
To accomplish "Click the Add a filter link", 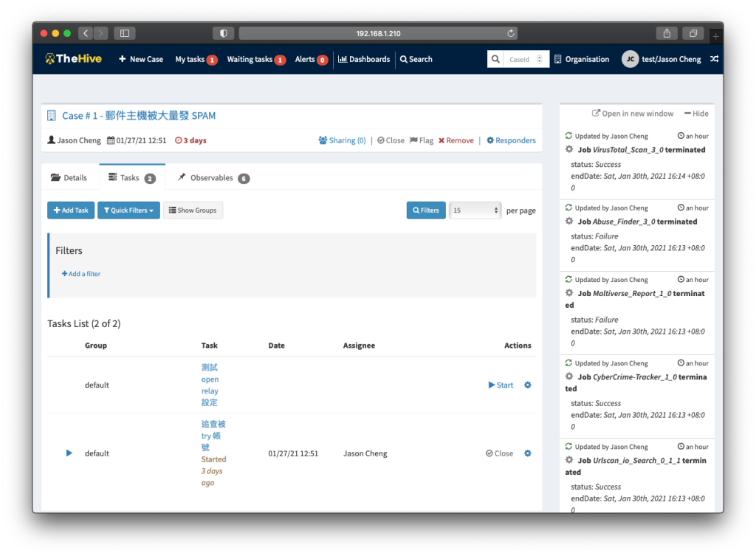I will point(81,274).
